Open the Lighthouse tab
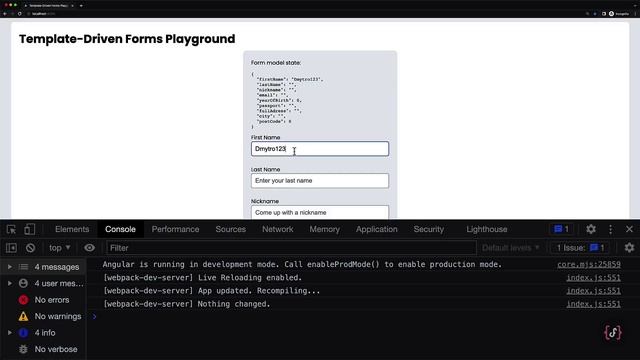The image size is (640, 360). point(487,229)
